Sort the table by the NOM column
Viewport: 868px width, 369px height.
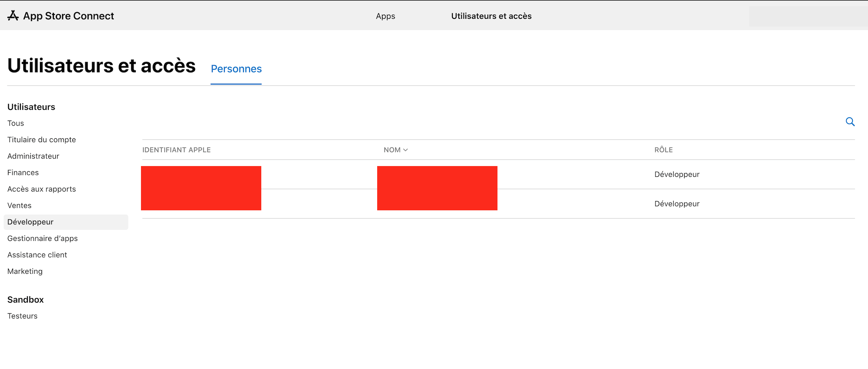pos(396,150)
